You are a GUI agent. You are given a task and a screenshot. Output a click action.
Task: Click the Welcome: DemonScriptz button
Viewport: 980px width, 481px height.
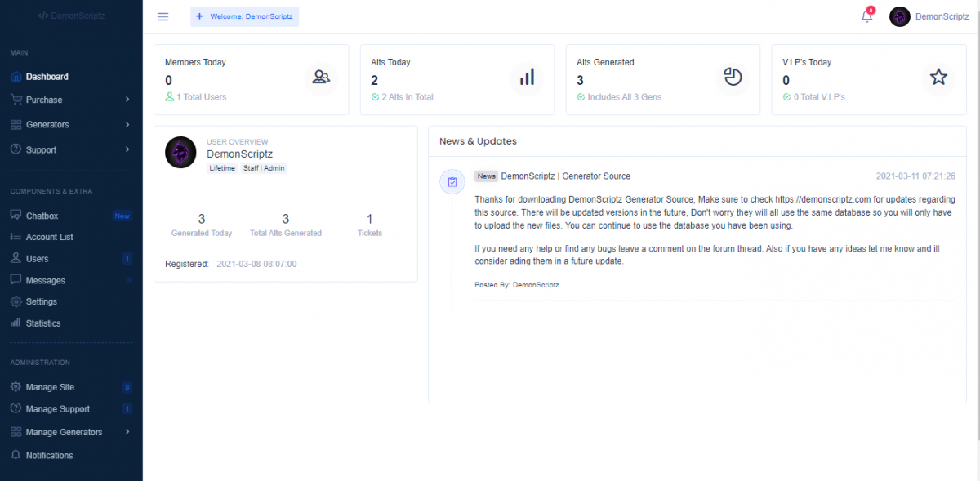coord(244,17)
